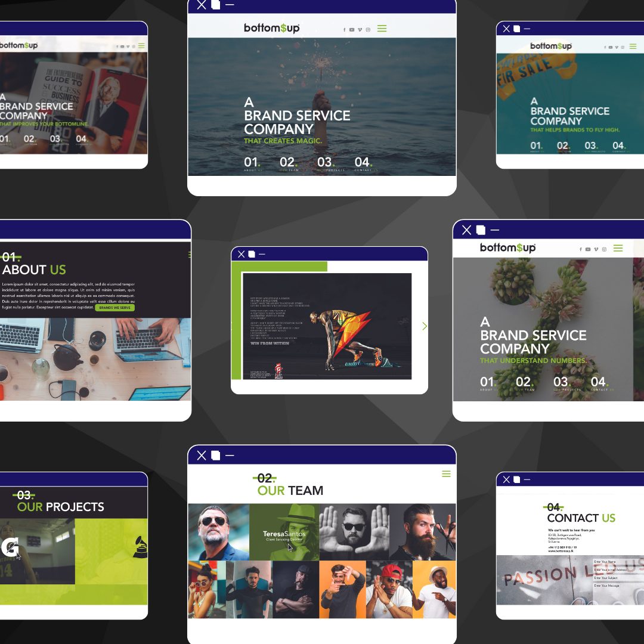Screen dimensions: 644x644
Task: Click Instagram icon in 'Creates Magic' window
Action: click(368, 30)
